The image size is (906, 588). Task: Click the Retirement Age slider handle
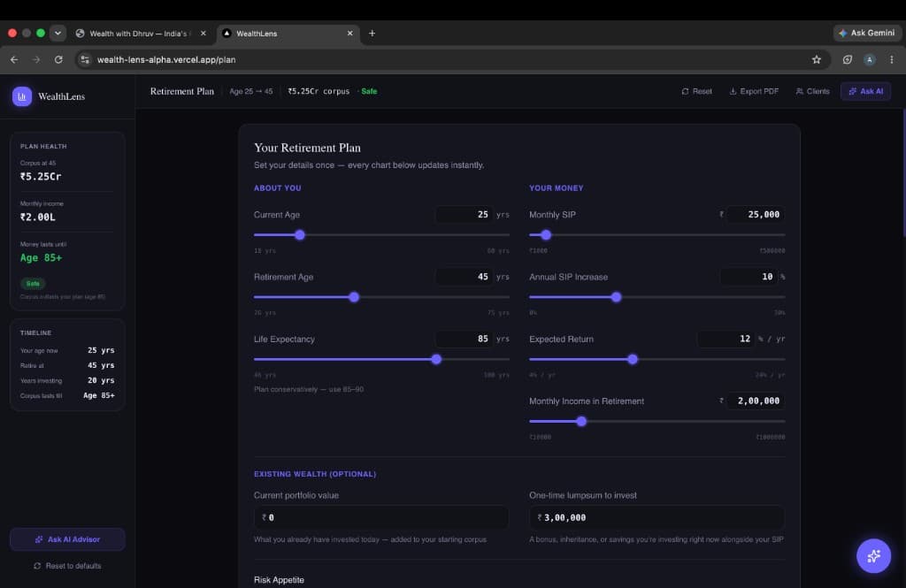click(354, 297)
